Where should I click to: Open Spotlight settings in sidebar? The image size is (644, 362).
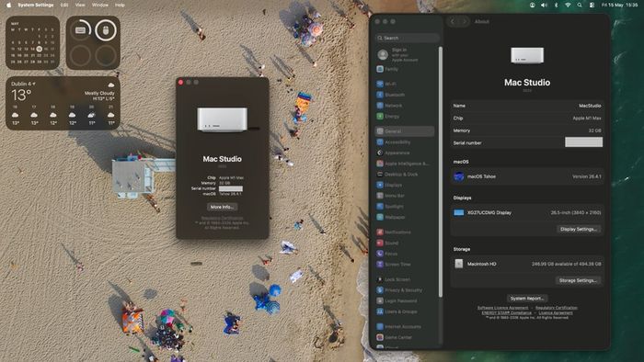(405, 207)
